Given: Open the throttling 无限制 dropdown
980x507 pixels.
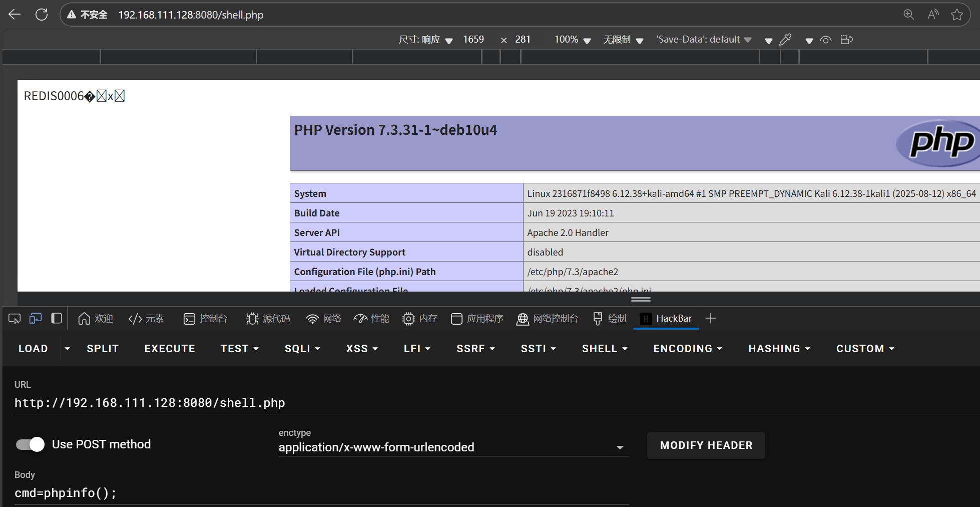Looking at the screenshot, I should [x=623, y=40].
